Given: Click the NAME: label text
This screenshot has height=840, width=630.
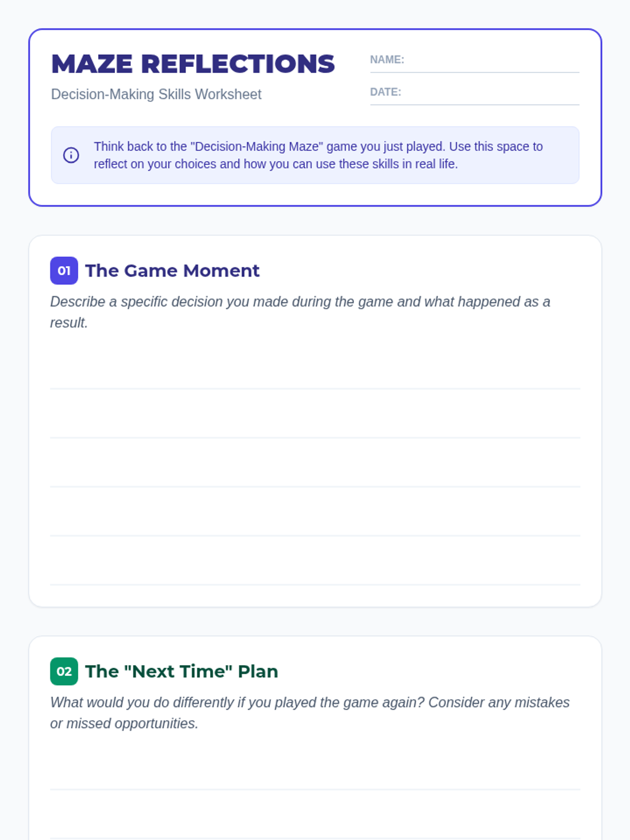Looking at the screenshot, I should 387,60.
